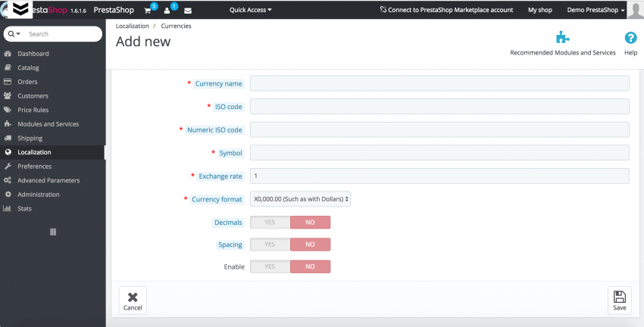Viewport: 644px width, 327px height.
Task: Open the Advanced Parameters menu item
Action: (x=48, y=180)
